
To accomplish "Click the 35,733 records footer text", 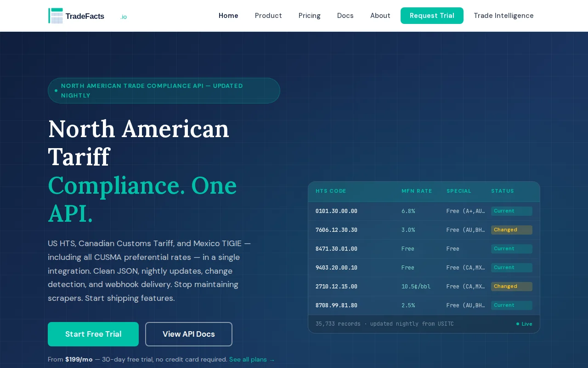I will pos(384,324).
